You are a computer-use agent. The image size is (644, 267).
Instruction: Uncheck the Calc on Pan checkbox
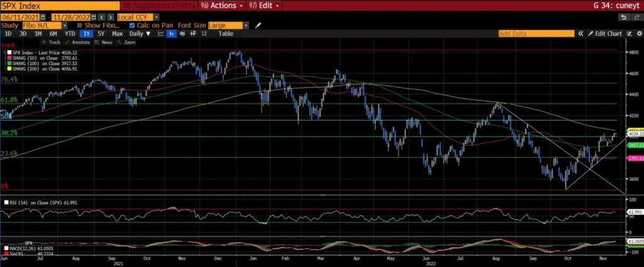(132, 25)
